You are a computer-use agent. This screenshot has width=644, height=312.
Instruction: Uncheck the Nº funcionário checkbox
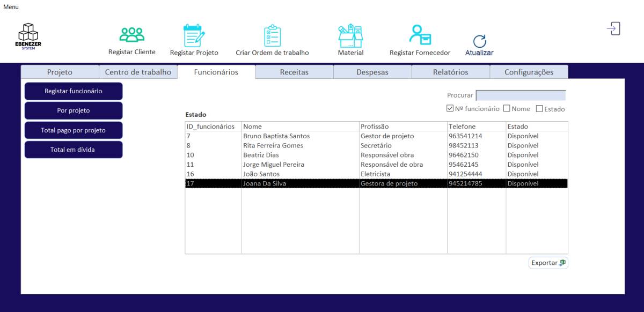pyautogui.click(x=450, y=109)
